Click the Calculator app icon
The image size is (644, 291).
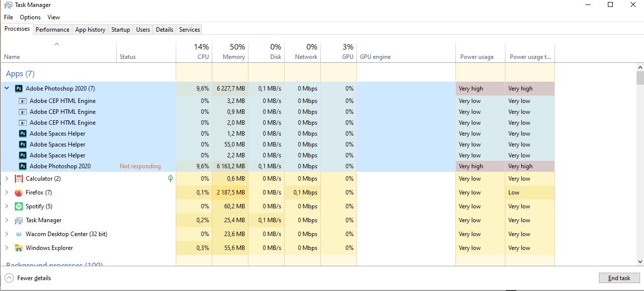click(19, 179)
